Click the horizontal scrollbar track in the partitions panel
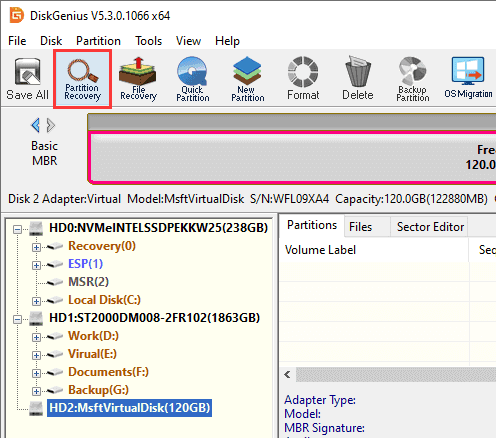The image size is (496, 438). coord(396,375)
